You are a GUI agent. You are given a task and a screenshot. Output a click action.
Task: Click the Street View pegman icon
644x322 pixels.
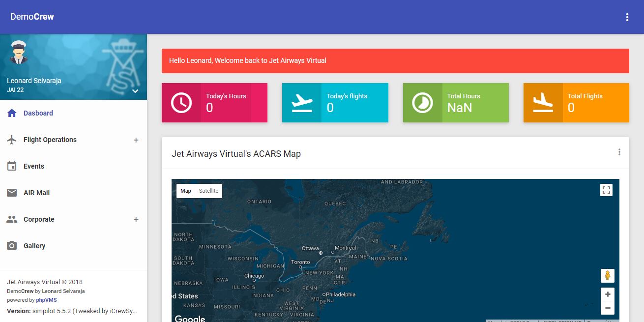[x=607, y=276]
